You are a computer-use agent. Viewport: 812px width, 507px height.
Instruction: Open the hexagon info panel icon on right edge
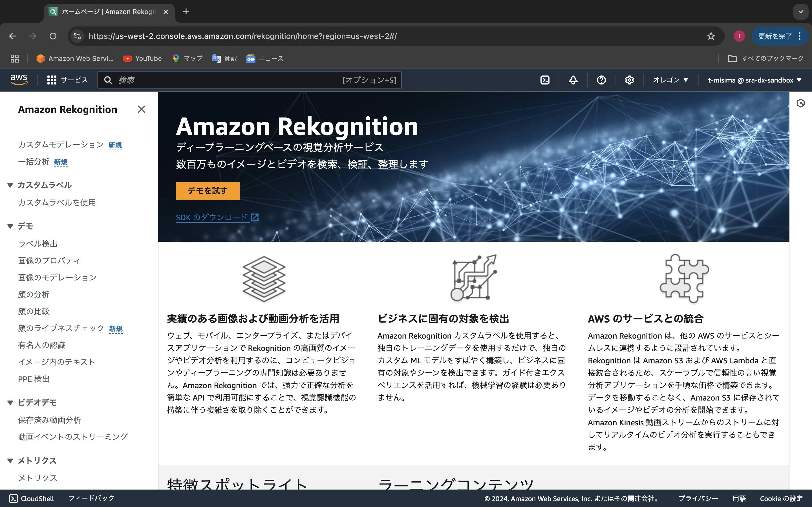[801, 103]
